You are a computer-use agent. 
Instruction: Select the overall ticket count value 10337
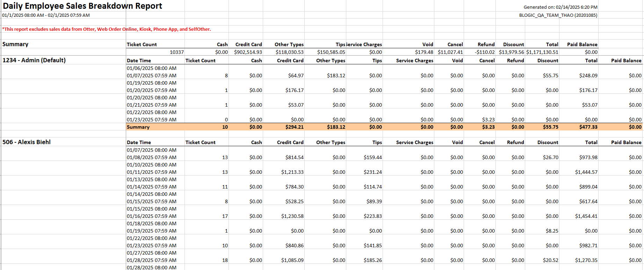pos(176,52)
